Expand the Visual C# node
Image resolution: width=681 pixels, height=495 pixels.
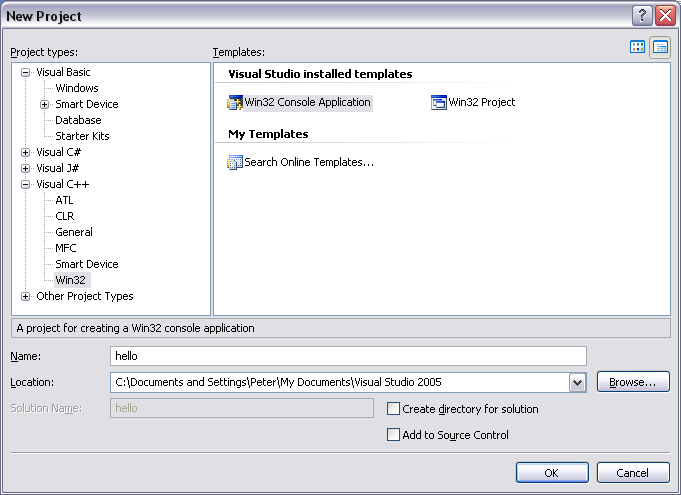coord(26,152)
